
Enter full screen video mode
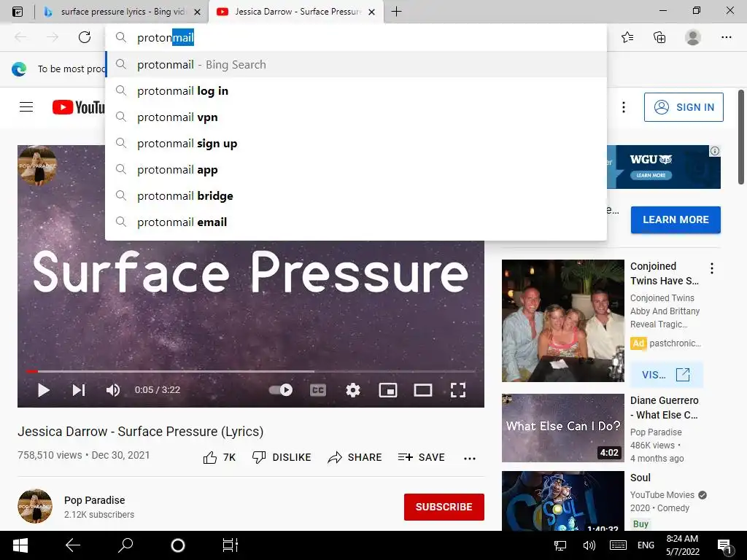(458, 391)
